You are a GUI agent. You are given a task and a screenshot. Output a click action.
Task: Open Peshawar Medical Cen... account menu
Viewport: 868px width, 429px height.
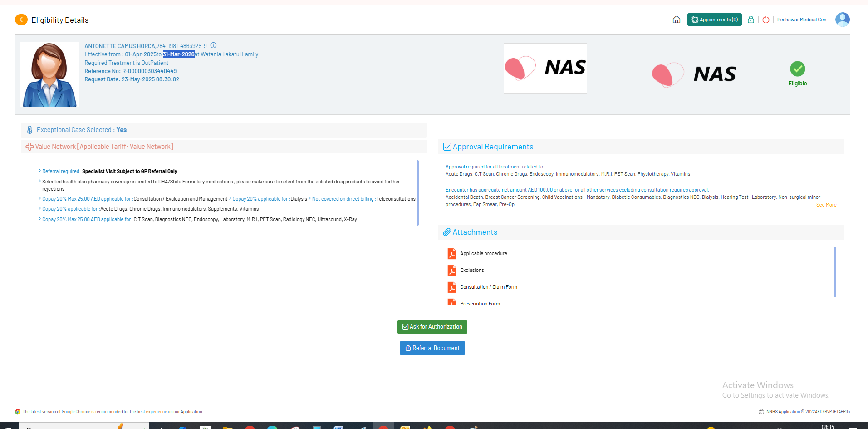(x=804, y=20)
